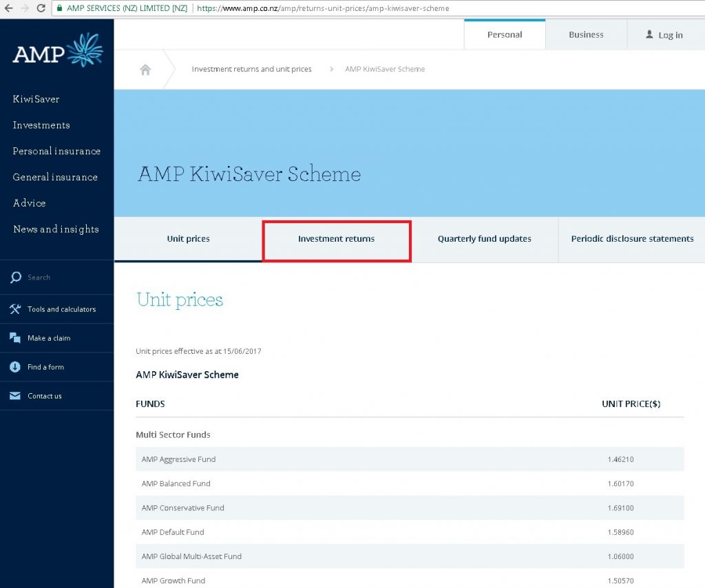Screen dimensions: 705x588
Task: Click AMP Global Multi-Asset Fund row
Action: (x=410, y=556)
